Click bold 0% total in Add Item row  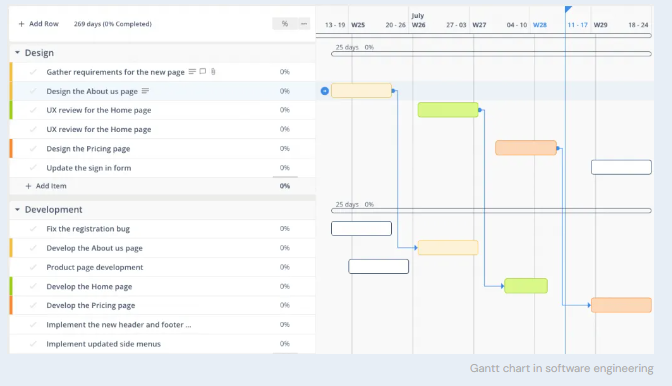[285, 186]
